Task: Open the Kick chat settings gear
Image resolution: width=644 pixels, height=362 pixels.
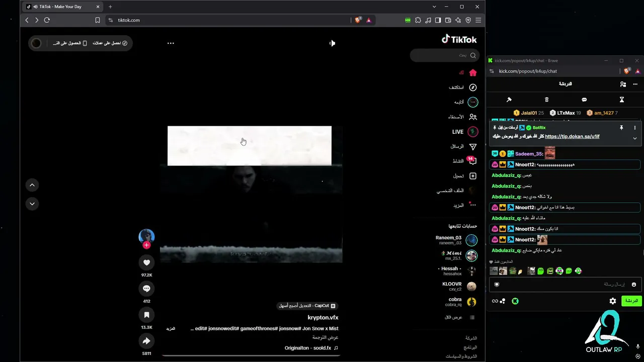Action: pyautogui.click(x=613, y=301)
